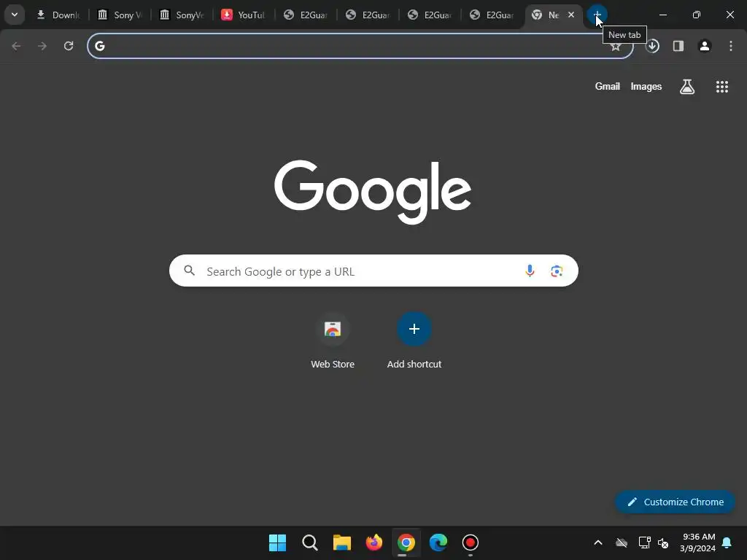Click the Chrome taskbar icon
Screen dimensions: 747x560
pyautogui.click(x=406, y=542)
